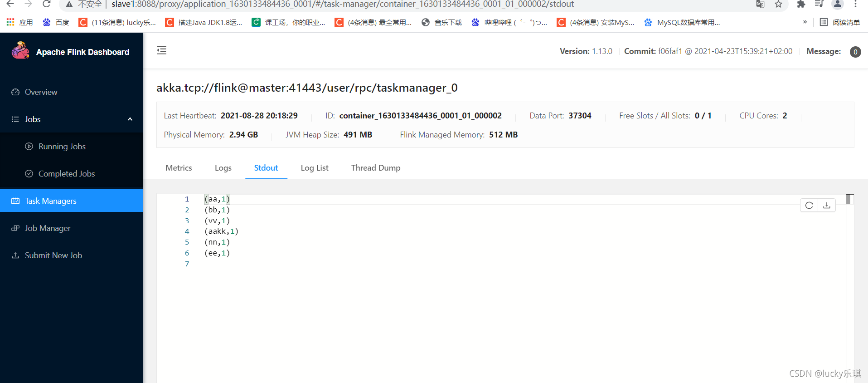Switch to the Thread Dump tab
This screenshot has height=383, width=868.
376,168
